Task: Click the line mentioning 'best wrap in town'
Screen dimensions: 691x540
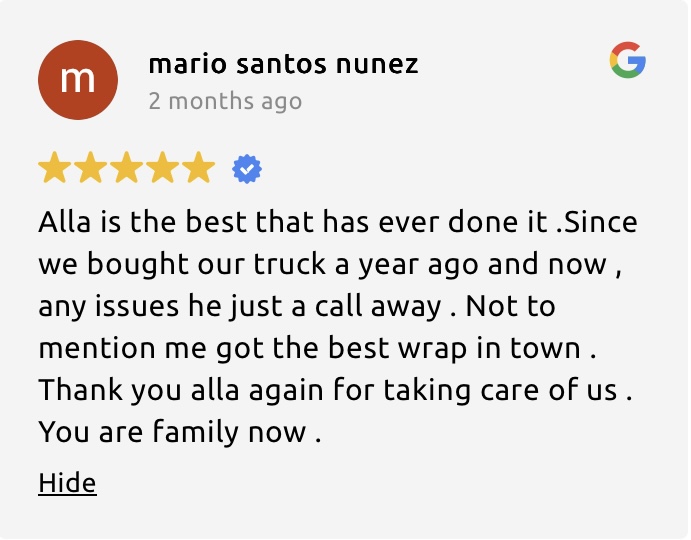Action: (317, 348)
